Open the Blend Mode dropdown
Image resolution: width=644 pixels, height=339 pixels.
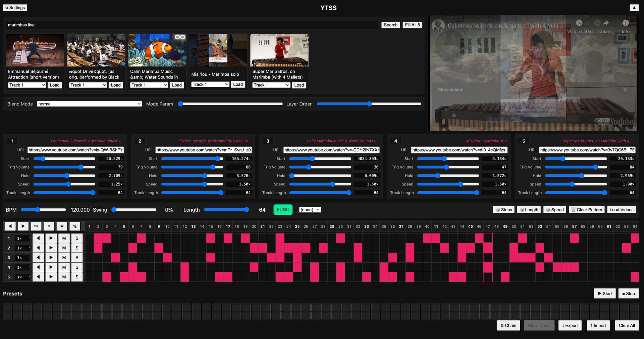(89, 104)
